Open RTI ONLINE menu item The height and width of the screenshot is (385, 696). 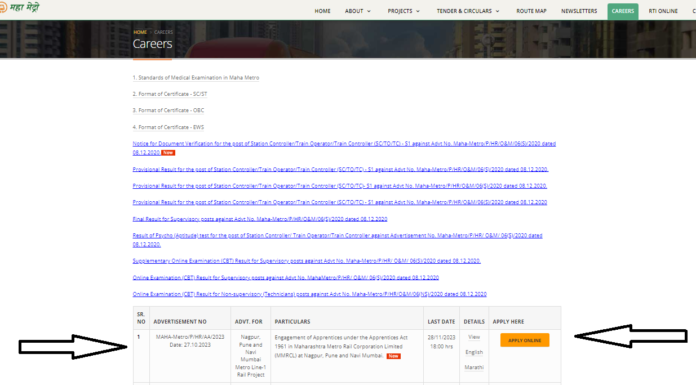tap(663, 11)
